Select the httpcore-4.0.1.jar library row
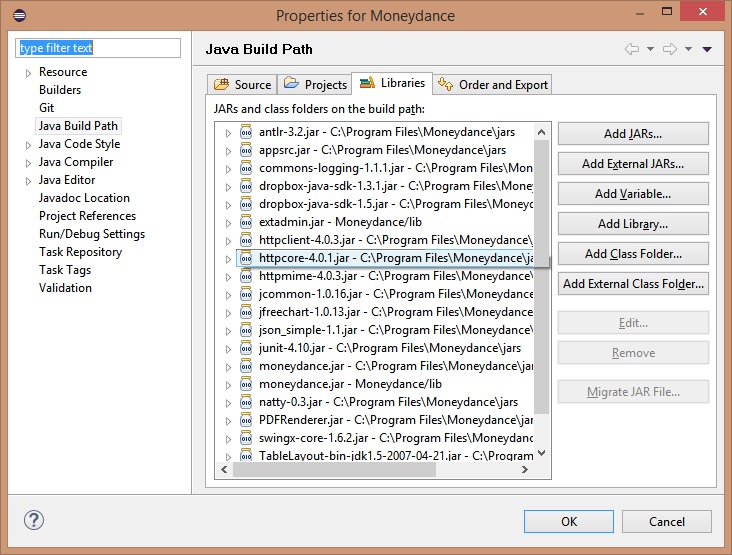 tap(386, 258)
